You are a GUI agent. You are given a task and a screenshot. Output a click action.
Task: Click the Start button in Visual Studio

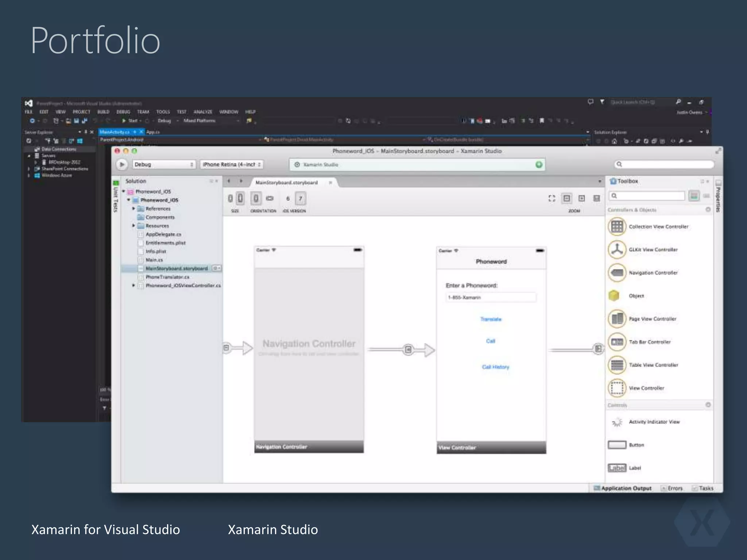(x=130, y=121)
